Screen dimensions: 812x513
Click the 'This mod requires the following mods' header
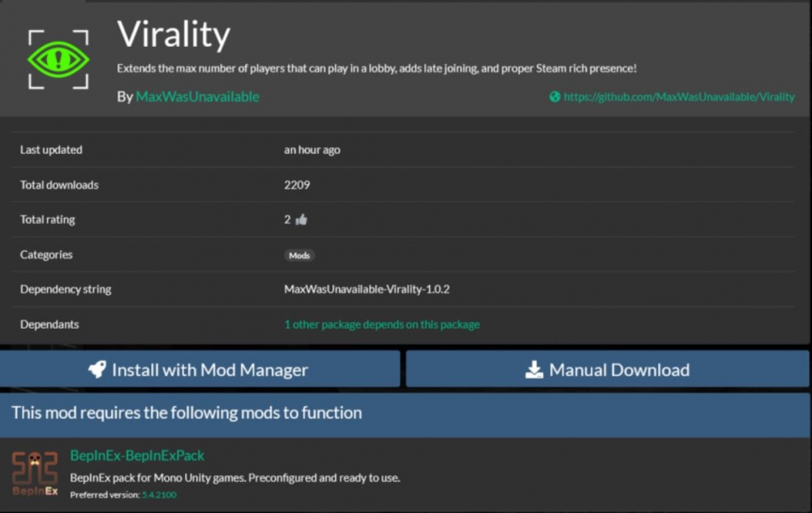pos(187,412)
